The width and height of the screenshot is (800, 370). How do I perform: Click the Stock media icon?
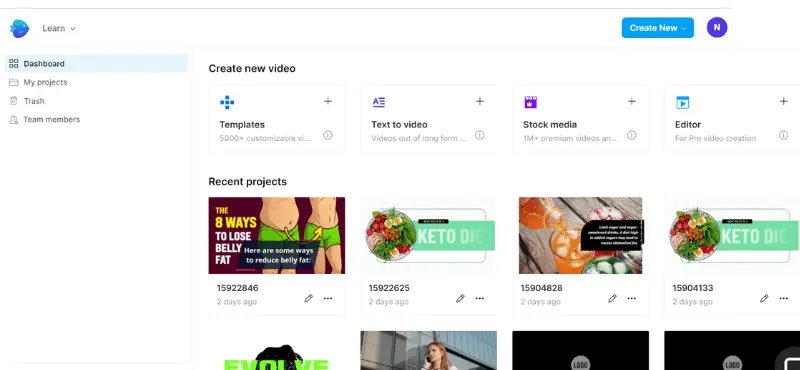tap(531, 102)
